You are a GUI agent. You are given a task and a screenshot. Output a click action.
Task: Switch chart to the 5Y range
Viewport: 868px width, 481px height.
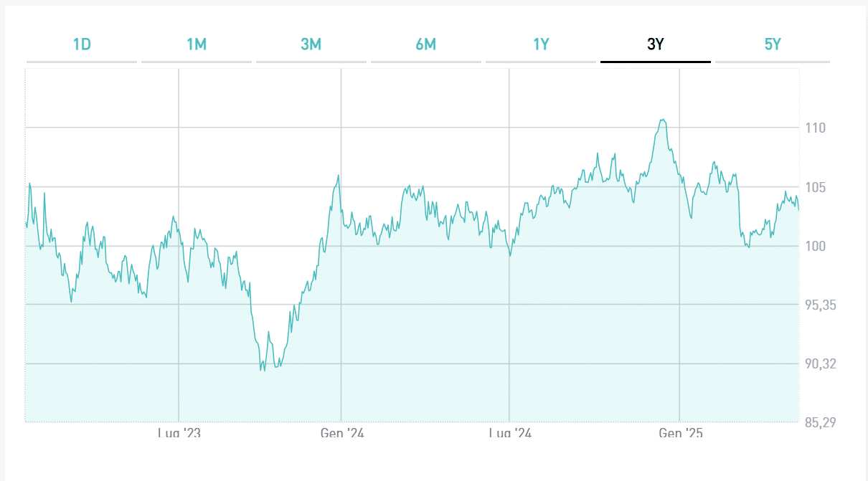(773, 44)
